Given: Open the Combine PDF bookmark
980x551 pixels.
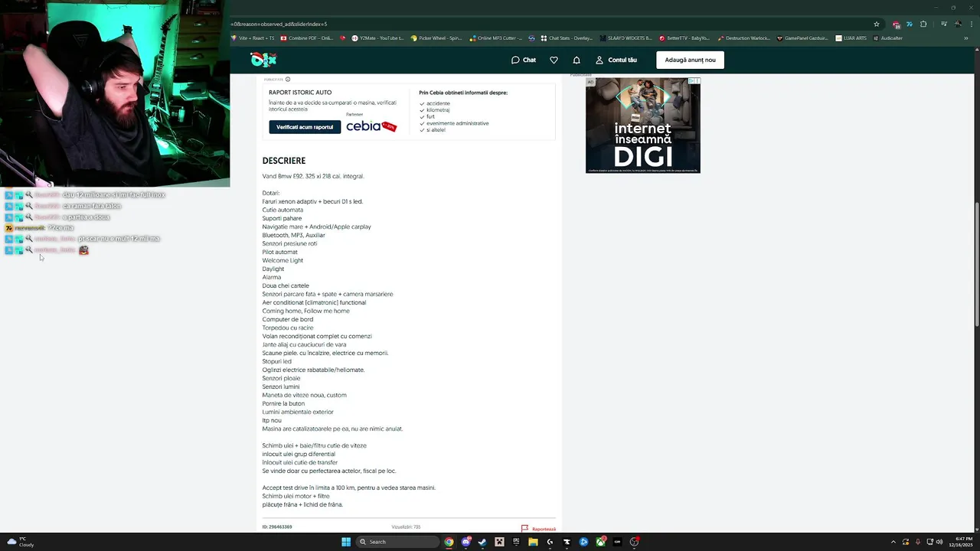Looking at the screenshot, I should point(306,37).
